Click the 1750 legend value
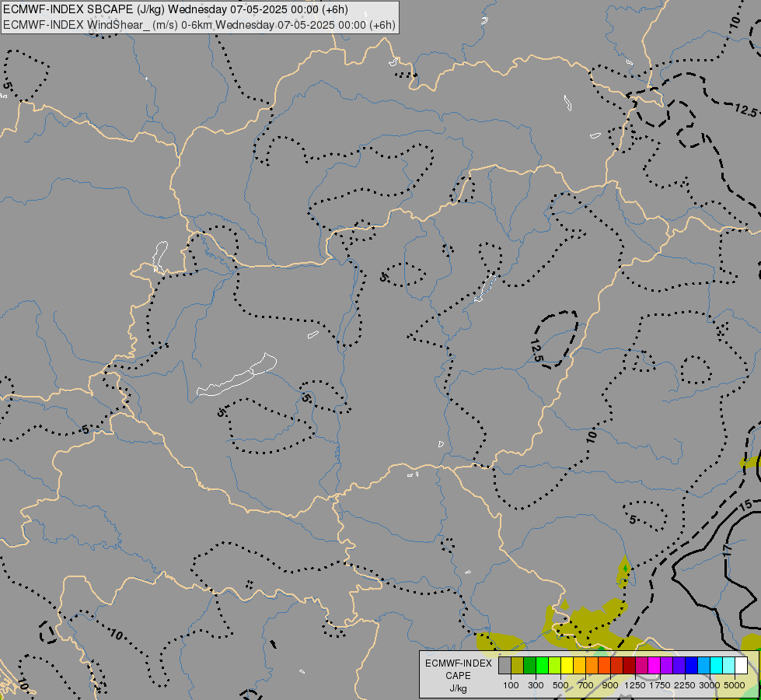 (660, 685)
